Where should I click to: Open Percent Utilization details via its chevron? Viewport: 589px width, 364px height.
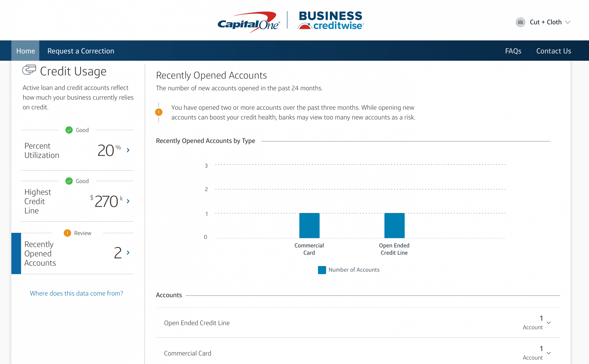[x=128, y=150]
